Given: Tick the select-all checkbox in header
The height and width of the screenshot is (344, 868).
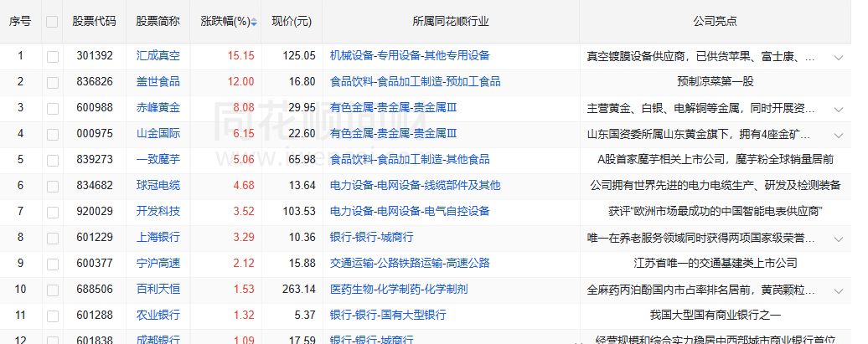Looking at the screenshot, I should click(x=52, y=22).
